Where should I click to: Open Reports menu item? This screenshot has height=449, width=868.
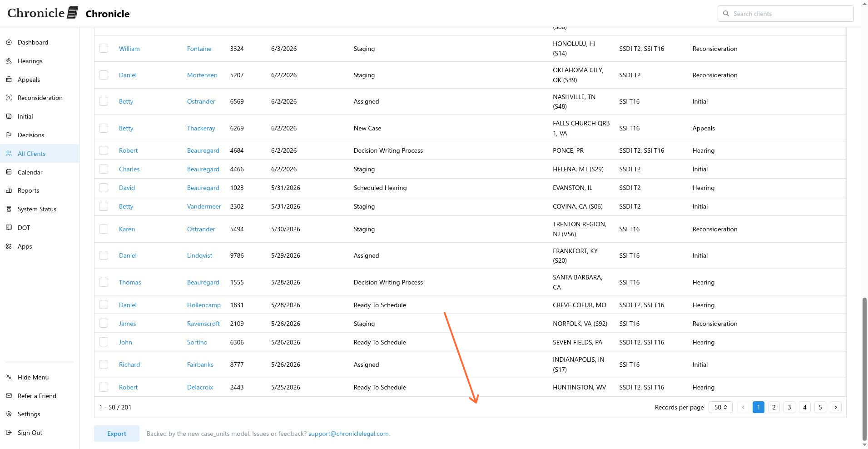pyautogui.click(x=40, y=190)
